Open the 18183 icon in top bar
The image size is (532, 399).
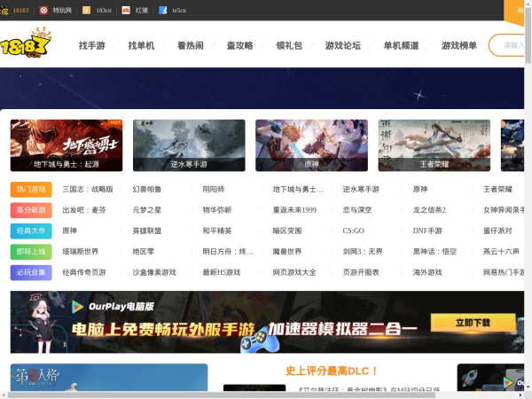tap(4, 11)
